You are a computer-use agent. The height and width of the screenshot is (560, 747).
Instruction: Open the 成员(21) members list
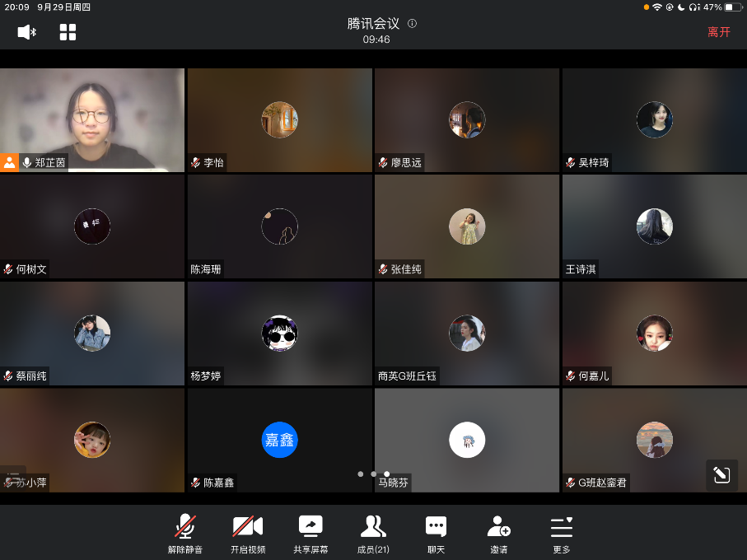tap(373, 533)
